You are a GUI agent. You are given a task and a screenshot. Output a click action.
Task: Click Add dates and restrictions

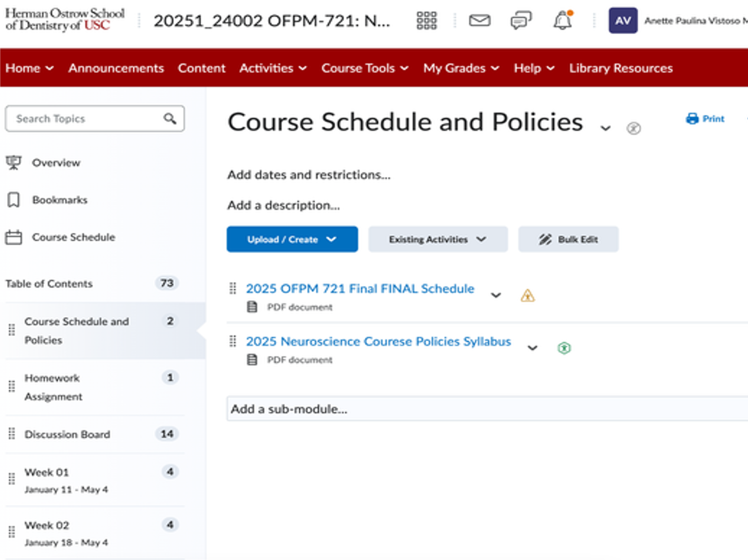[309, 175]
